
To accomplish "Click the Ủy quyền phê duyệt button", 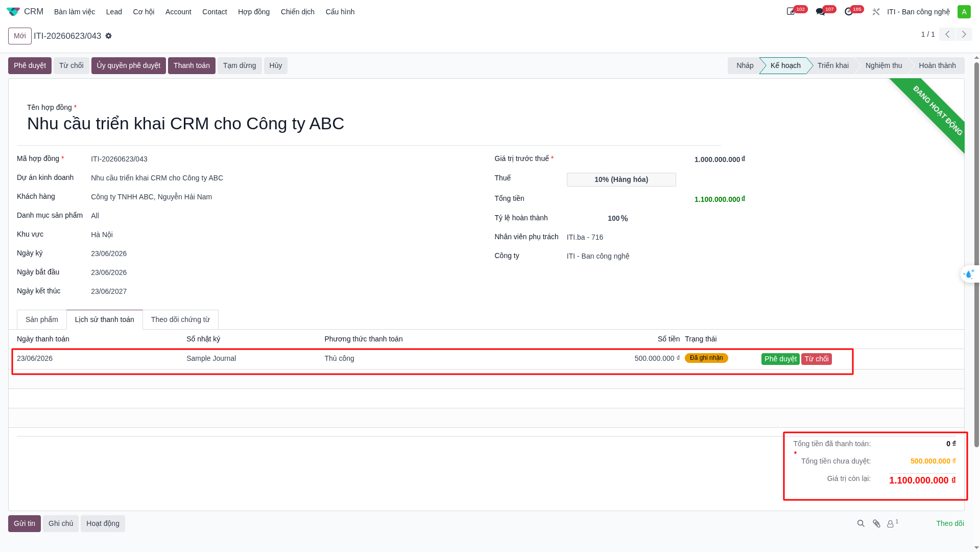I will point(129,65).
